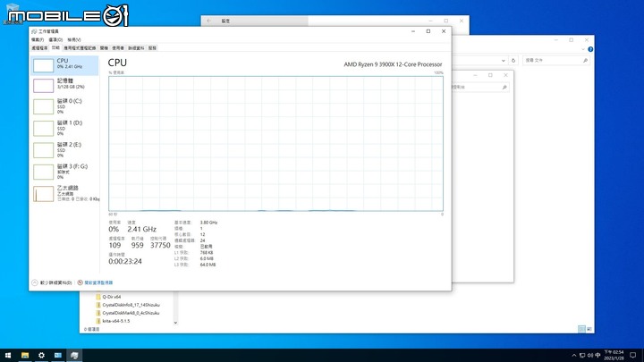Click the CPU usage graph area
644x362 pixels.
pyautogui.click(x=275, y=144)
